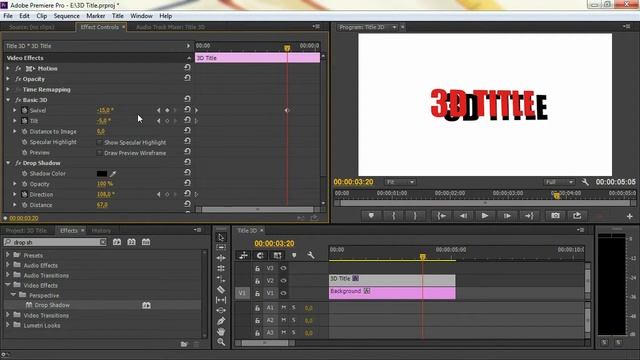Click the black Shadow Color swatch
The image size is (640, 360).
point(102,174)
